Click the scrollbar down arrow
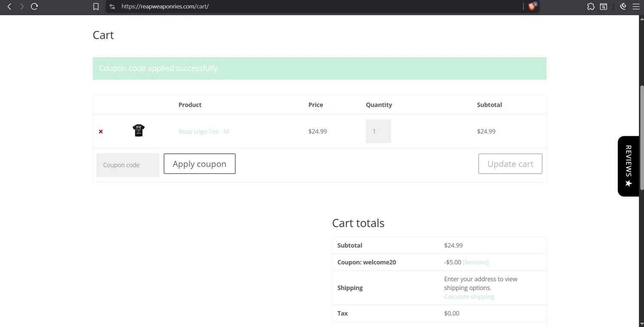The height and width of the screenshot is (327, 644). click(642, 324)
